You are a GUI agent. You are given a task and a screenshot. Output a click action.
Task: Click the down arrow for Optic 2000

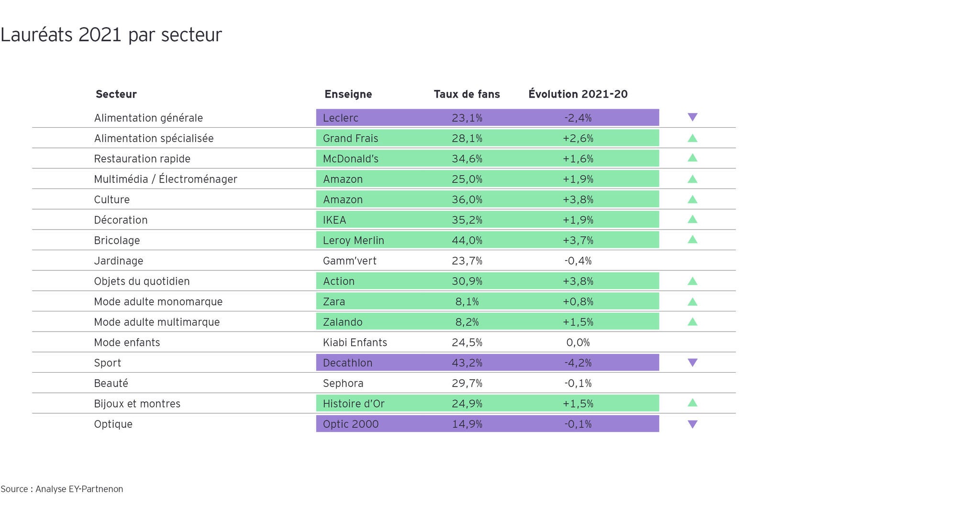click(692, 424)
